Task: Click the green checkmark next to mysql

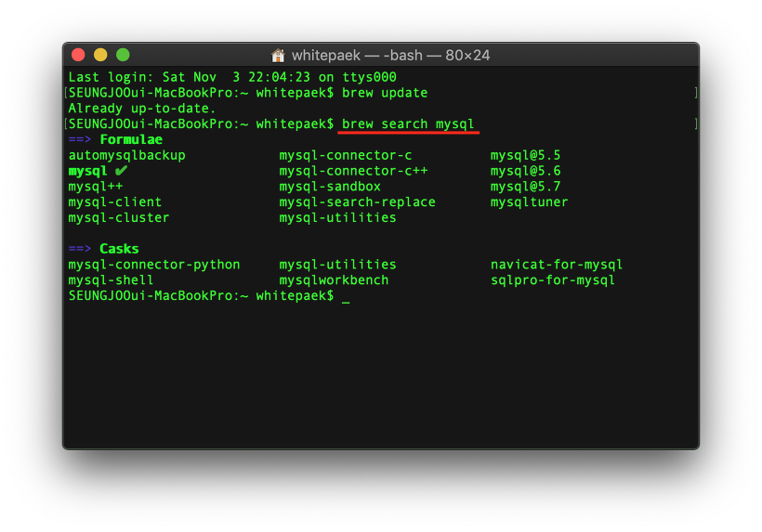Action: pos(121,171)
